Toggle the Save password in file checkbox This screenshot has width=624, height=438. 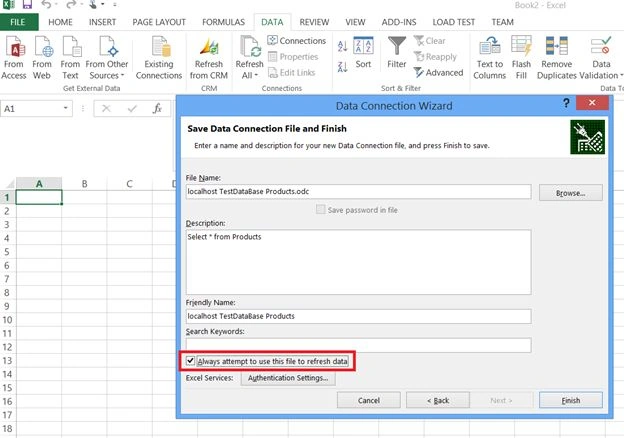coord(320,209)
